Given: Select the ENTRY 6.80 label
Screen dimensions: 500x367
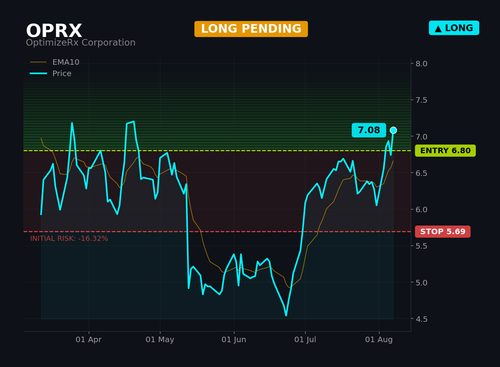Looking at the screenshot, I should point(445,151).
